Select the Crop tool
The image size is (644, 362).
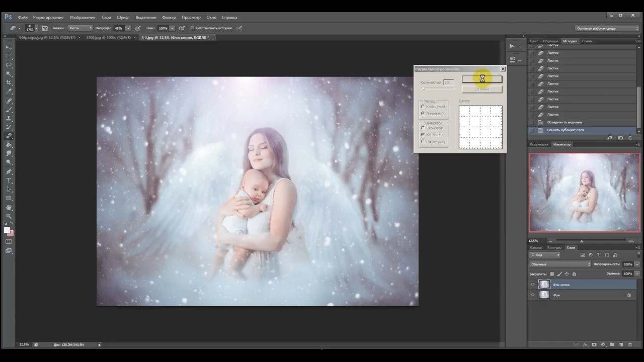click(x=9, y=82)
